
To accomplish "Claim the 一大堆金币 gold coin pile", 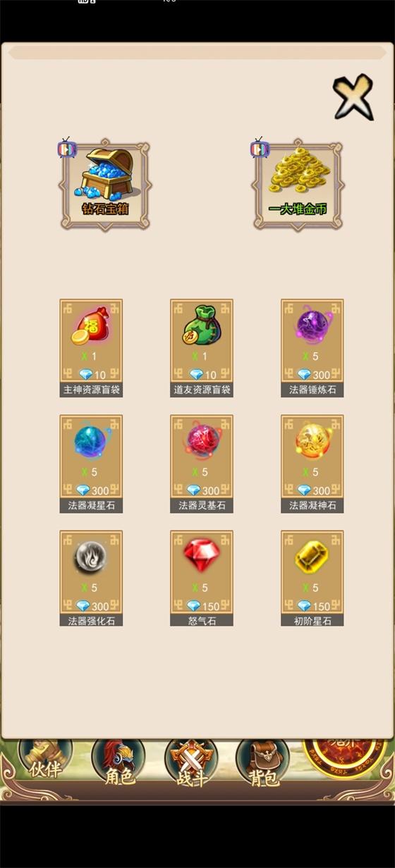I will click(298, 185).
